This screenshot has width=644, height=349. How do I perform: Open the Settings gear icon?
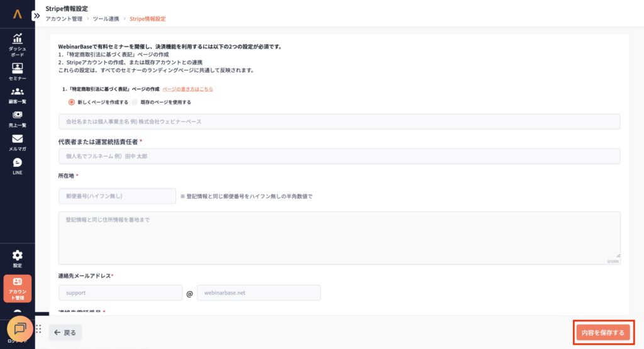[x=17, y=258]
